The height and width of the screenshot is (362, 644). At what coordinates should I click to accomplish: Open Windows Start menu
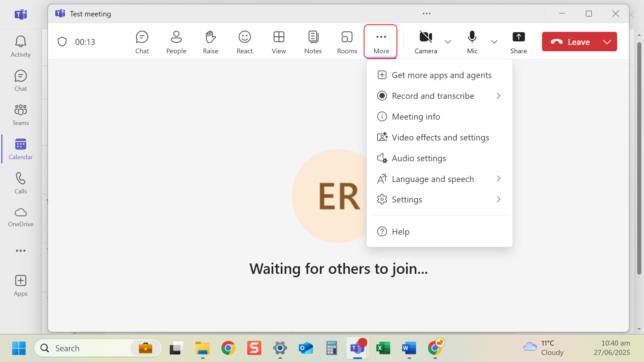19,348
